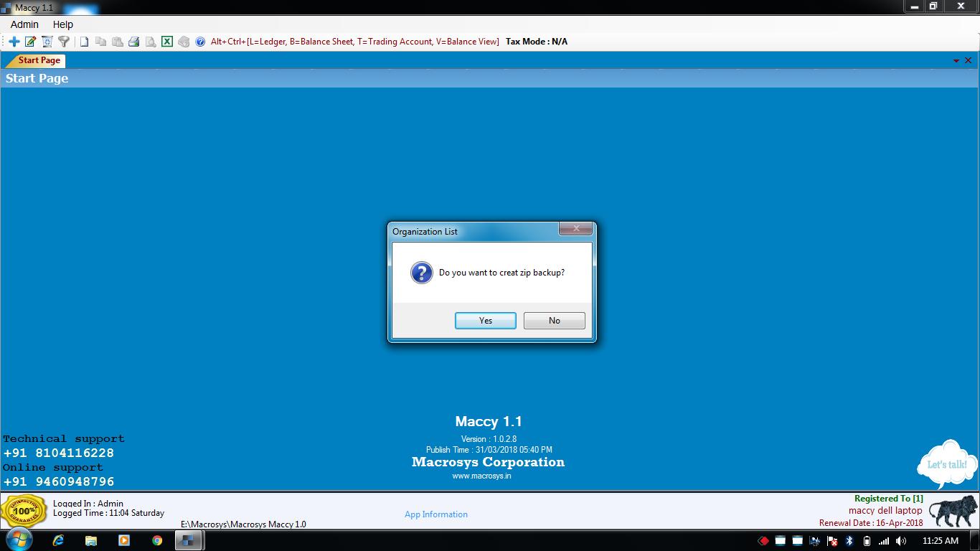Click the Paste clipboard toolbar icon
This screenshot has width=980, height=551.
(x=117, y=42)
